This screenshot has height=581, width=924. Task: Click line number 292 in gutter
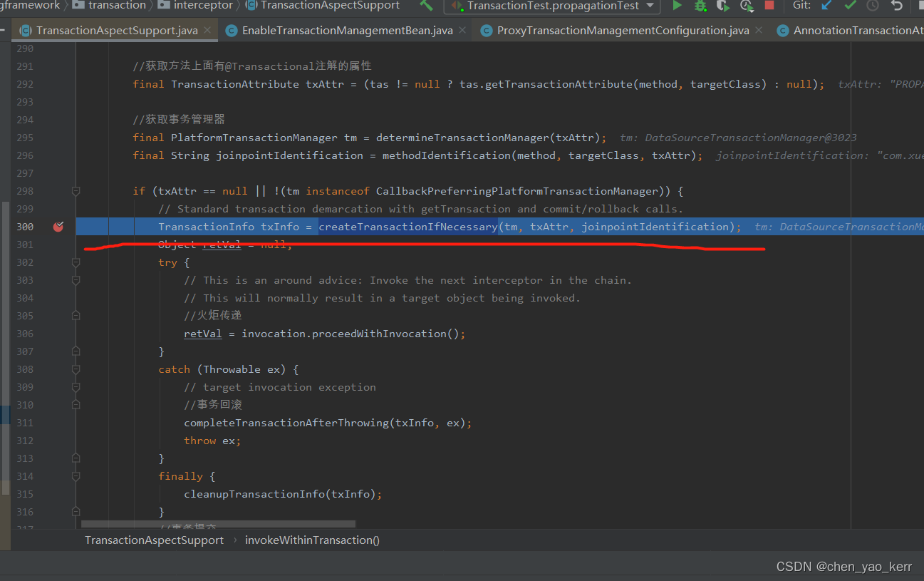click(x=25, y=84)
